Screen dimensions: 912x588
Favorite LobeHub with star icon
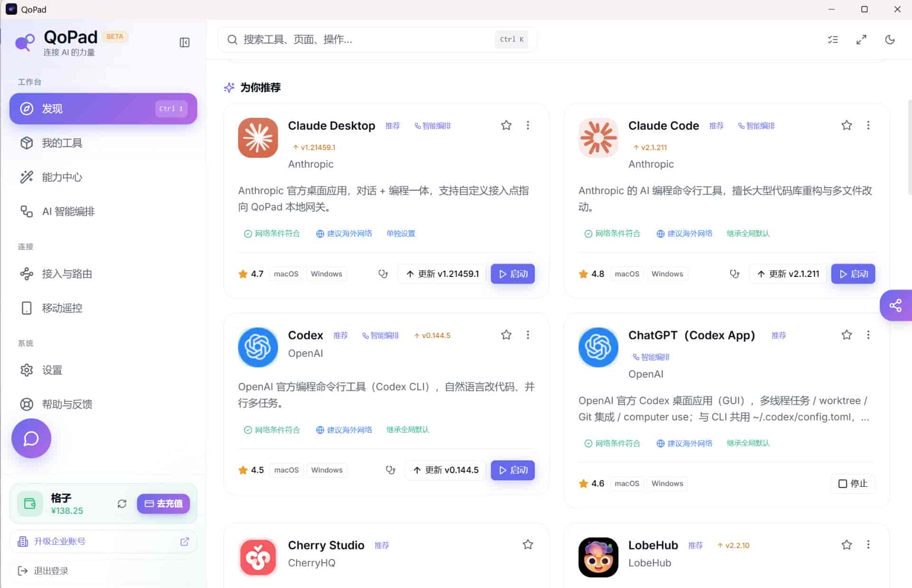[x=846, y=545]
